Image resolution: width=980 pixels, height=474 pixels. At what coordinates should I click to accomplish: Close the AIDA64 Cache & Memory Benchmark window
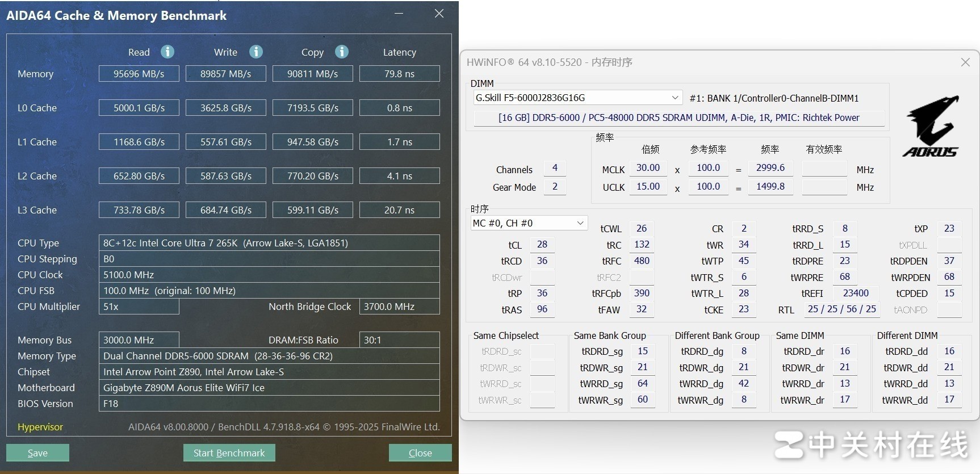[x=439, y=13]
